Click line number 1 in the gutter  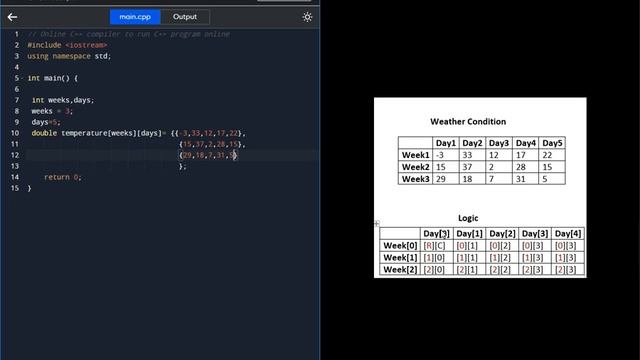coord(16,34)
